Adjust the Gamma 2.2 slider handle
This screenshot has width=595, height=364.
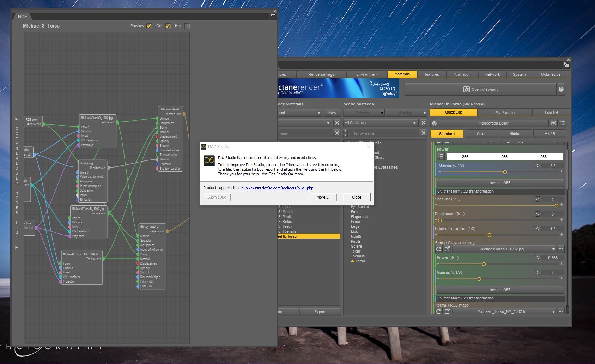[505, 172]
